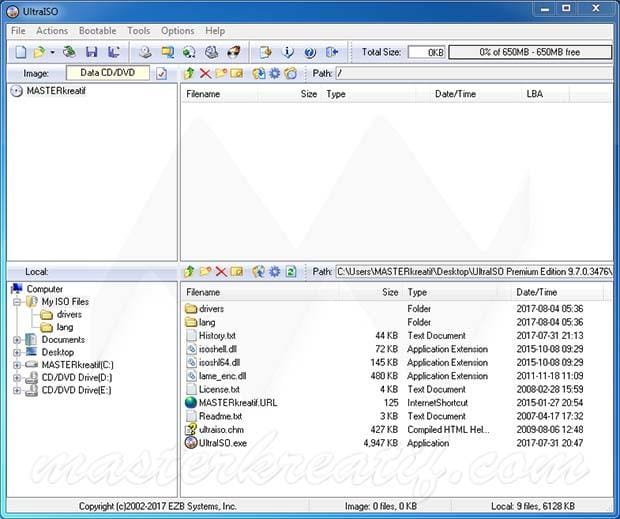
Task: Open the Help menu
Action: [x=215, y=31]
